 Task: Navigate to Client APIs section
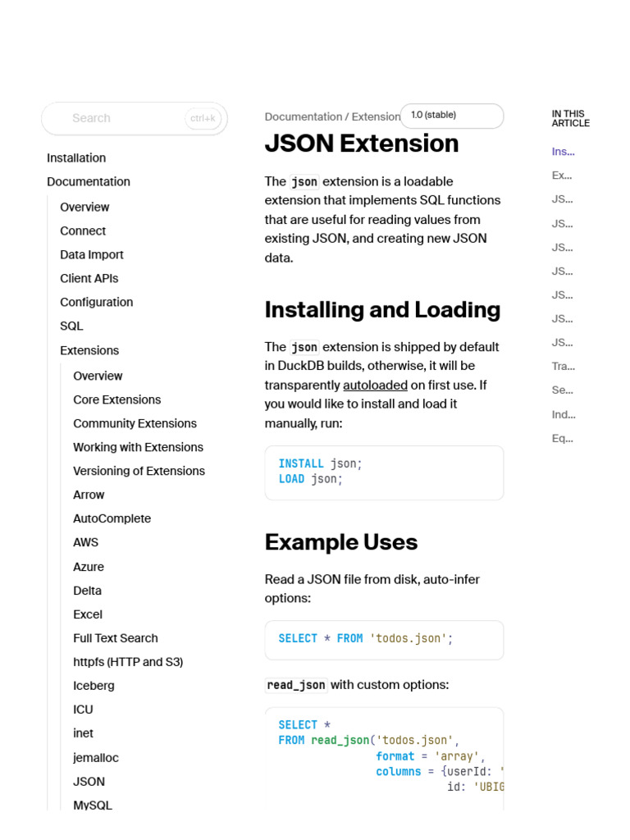89,278
